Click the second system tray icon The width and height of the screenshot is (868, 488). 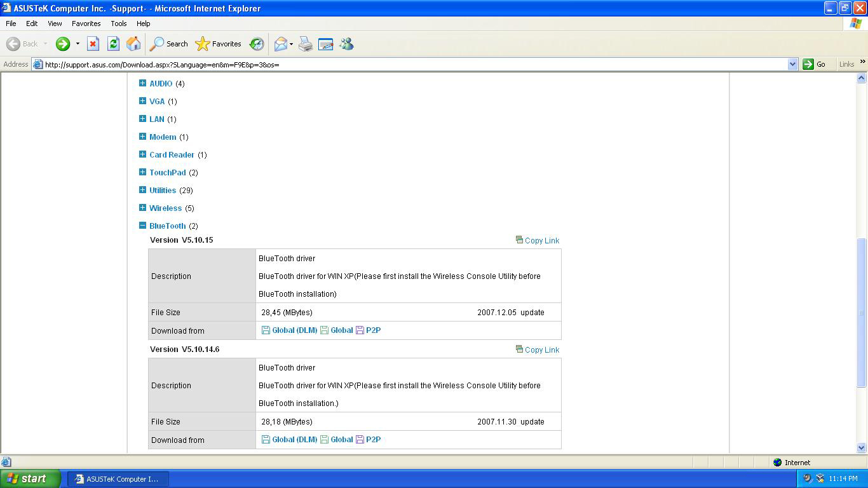point(820,479)
